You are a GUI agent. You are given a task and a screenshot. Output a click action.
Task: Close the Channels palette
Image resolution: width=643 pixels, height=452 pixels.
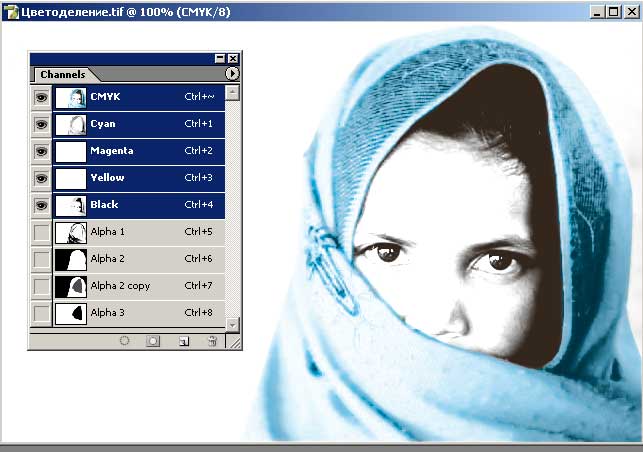(233, 59)
